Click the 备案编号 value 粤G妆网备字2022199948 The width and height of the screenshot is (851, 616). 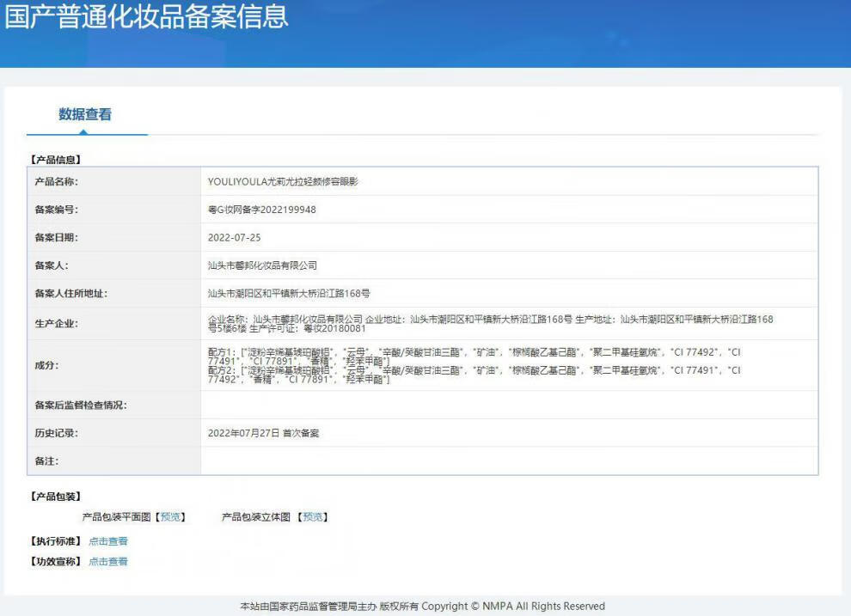click(x=261, y=210)
